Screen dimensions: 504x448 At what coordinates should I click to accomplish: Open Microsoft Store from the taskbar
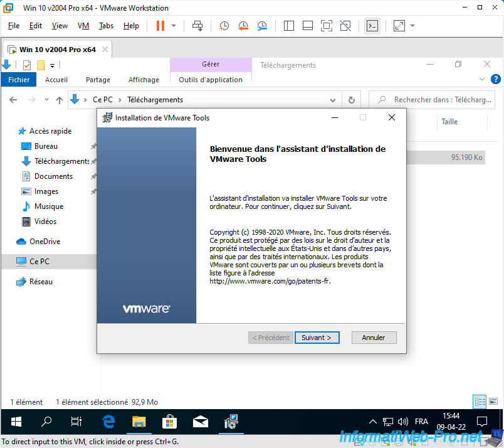169,422
